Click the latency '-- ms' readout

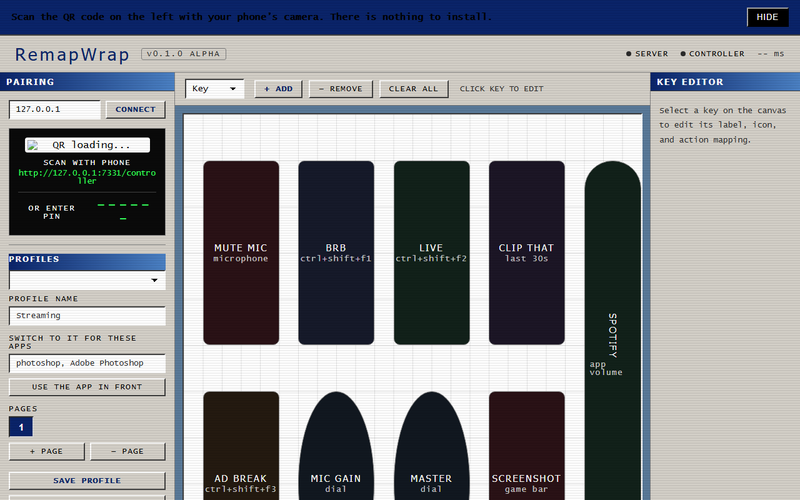point(771,54)
